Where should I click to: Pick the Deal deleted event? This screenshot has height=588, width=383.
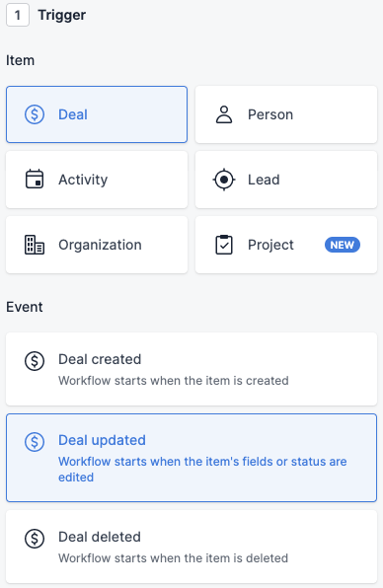(x=191, y=547)
